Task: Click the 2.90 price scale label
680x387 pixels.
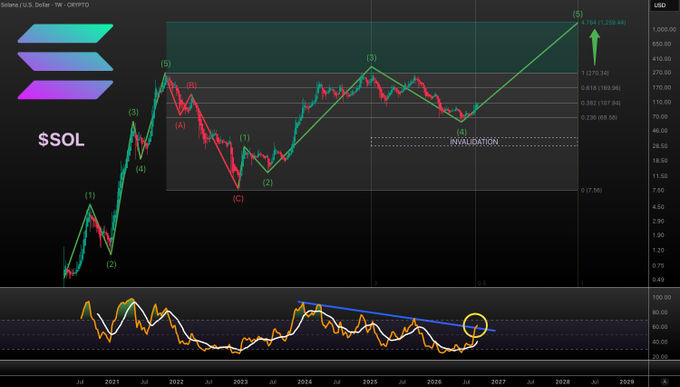Action: [x=658, y=221]
